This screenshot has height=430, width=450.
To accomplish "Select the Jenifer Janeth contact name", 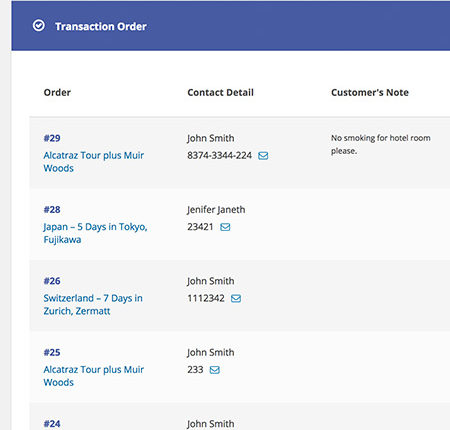I will [216, 210].
